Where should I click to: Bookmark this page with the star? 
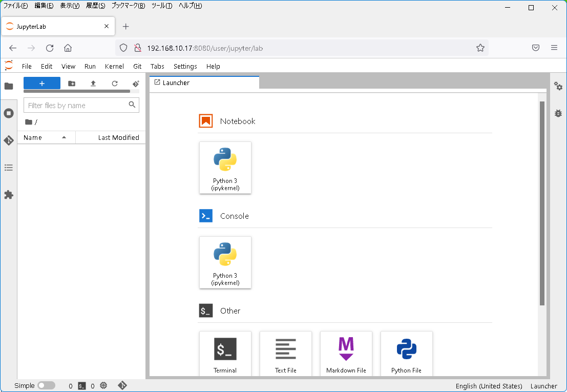click(480, 48)
